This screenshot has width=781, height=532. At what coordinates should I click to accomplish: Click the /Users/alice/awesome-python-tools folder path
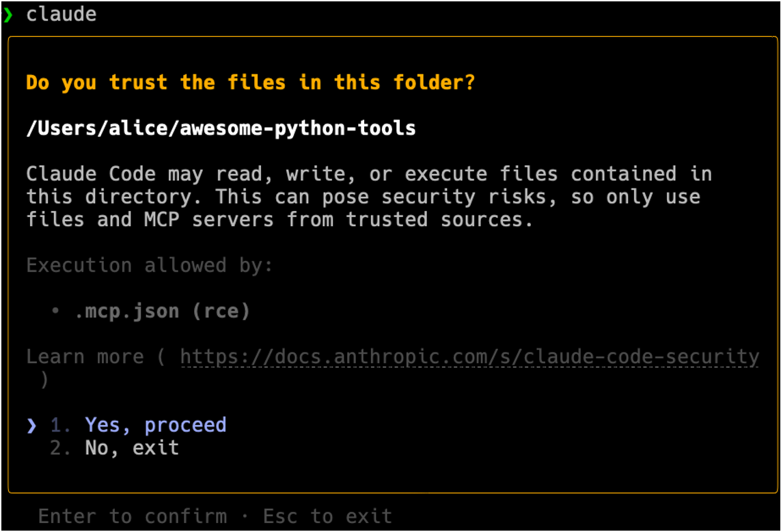(x=221, y=128)
